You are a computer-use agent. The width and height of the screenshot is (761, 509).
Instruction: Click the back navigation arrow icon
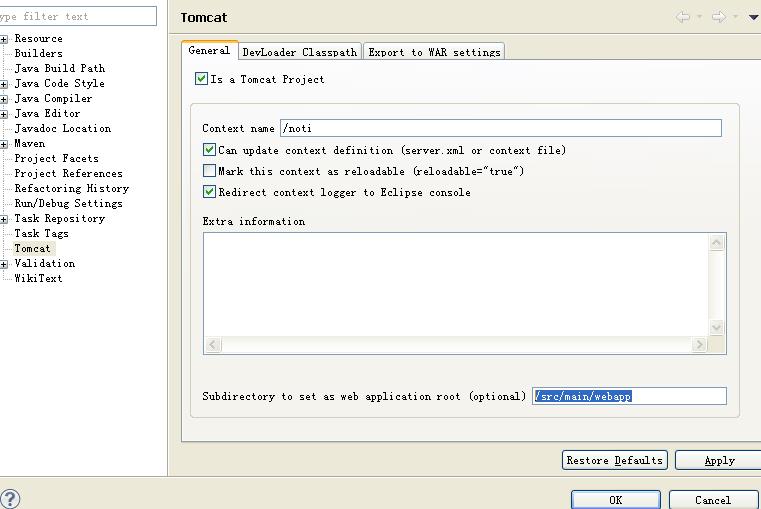click(684, 17)
